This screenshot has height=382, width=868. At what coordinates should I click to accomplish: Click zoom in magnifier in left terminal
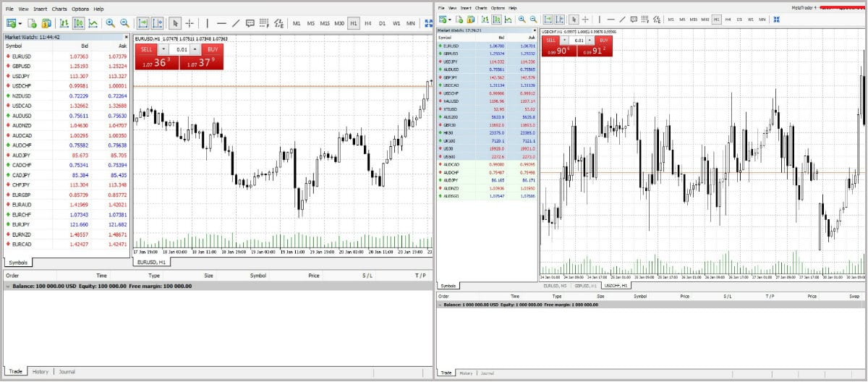tap(110, 23)
